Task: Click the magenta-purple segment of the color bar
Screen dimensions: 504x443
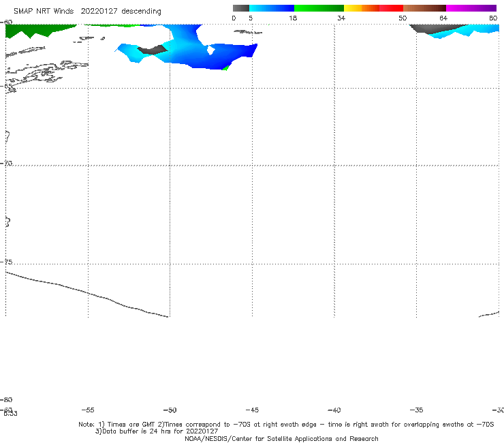Action: (x=471, y=8)
